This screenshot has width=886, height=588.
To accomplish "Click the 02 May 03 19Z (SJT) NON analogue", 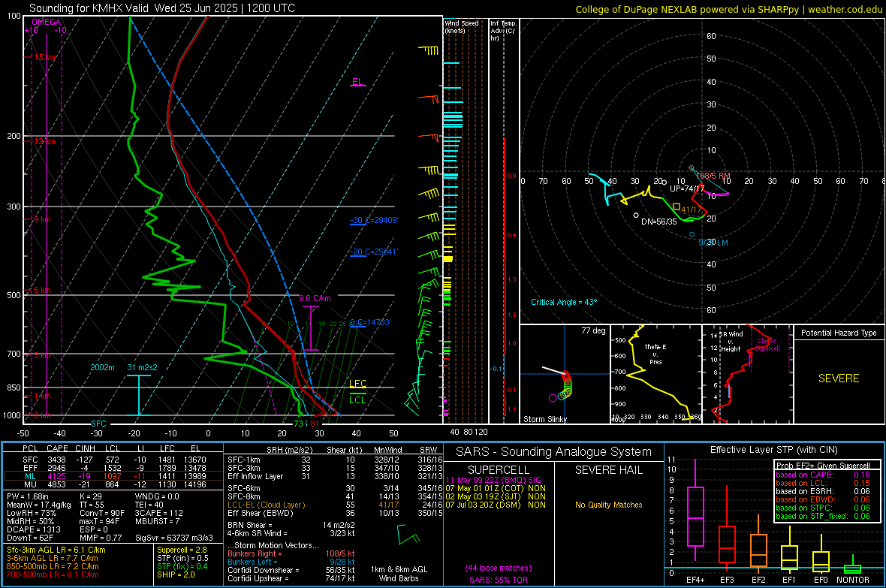I will pyautogui.click(x=496, y=496).
